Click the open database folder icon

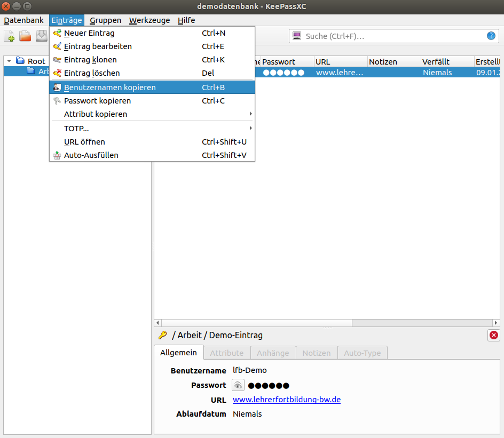(25, 36)
